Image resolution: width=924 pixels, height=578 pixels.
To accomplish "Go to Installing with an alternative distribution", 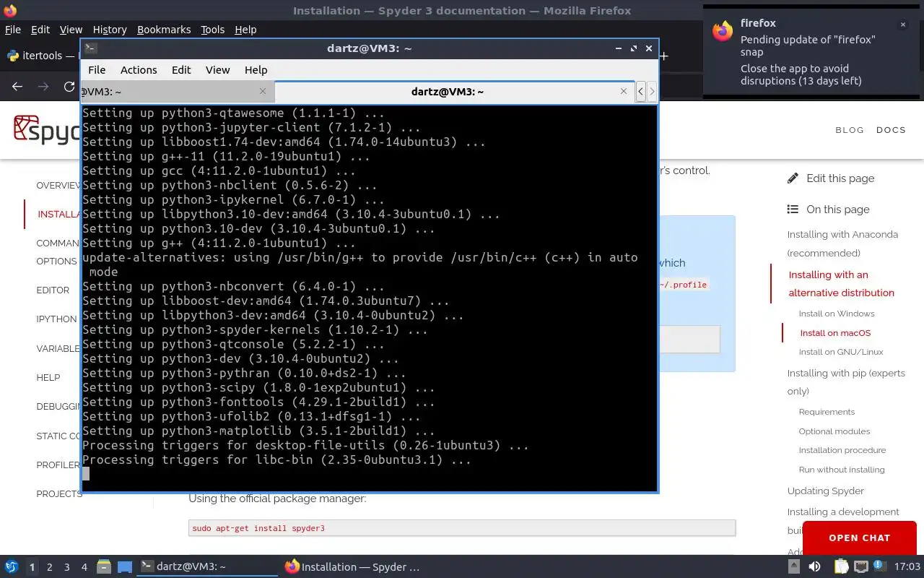I will pyautogui.click(x=841, y=283).
